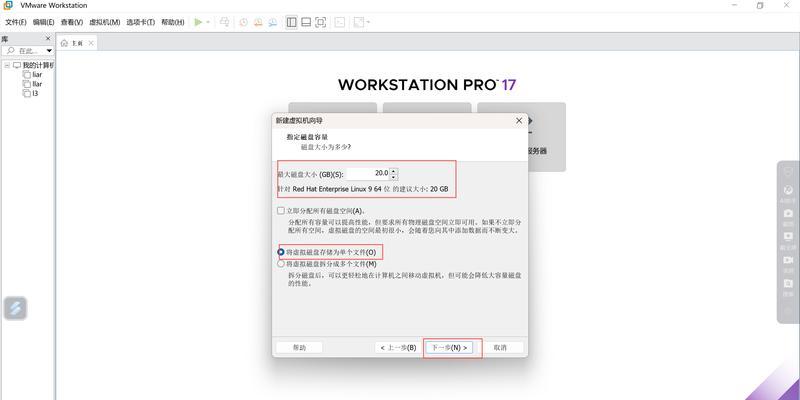Select the liar virtual machine entry
This screenshot has width=800, height=400.
click(33, 74)
